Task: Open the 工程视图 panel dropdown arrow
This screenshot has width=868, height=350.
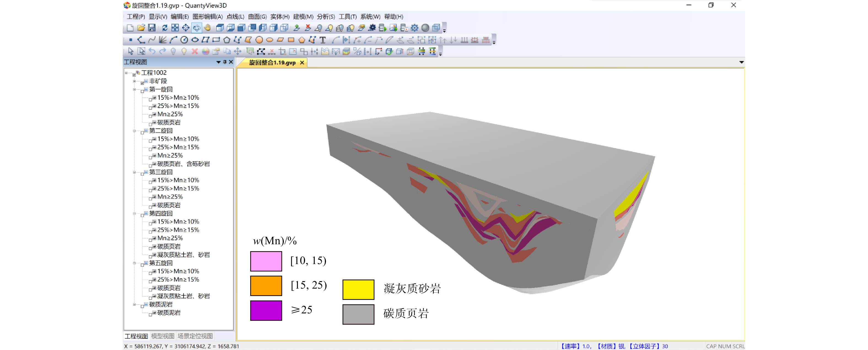Action: (x=218, y=62)
